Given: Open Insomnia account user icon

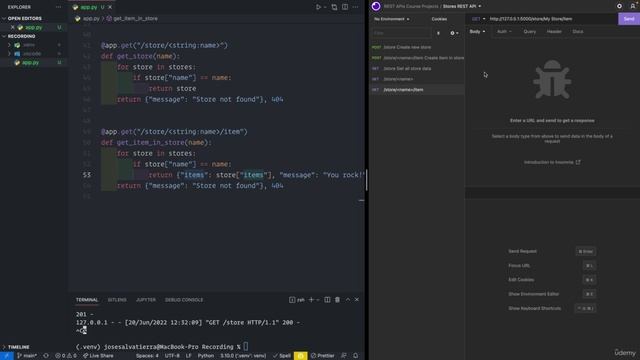Looking at the screenshot, I should tap(633, 6).
